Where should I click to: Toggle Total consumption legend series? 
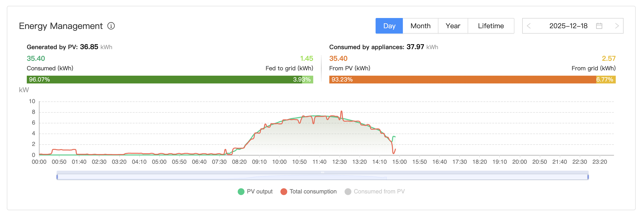point(309,191)
